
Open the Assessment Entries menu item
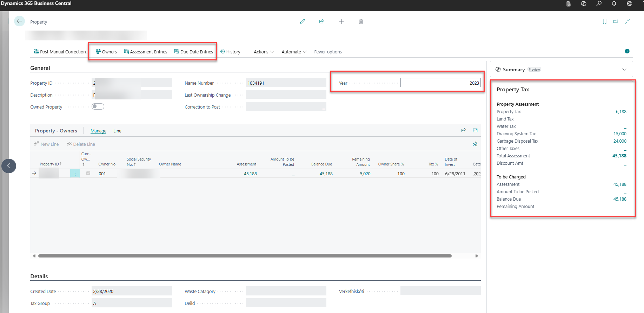click(146, 52)
